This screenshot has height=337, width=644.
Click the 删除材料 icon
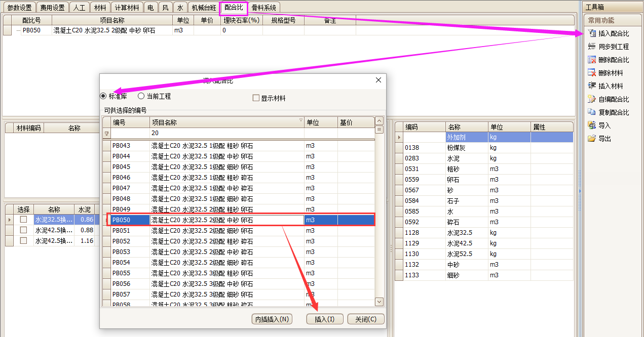coord(591,73)
